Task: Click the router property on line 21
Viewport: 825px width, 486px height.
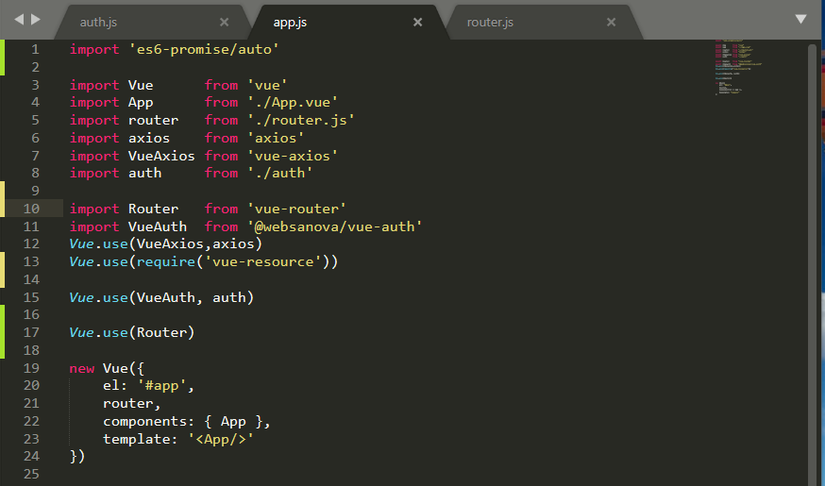Action: (128, 403)
